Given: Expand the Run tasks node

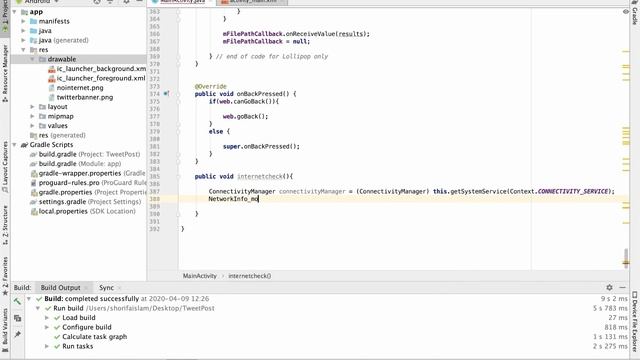Looking at the screenshot, I should 47,346.
